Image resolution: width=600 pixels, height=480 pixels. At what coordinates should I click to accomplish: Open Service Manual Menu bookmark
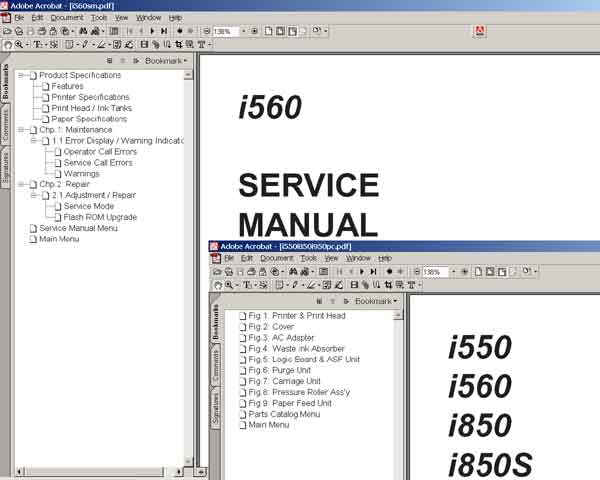click(78, 228)
